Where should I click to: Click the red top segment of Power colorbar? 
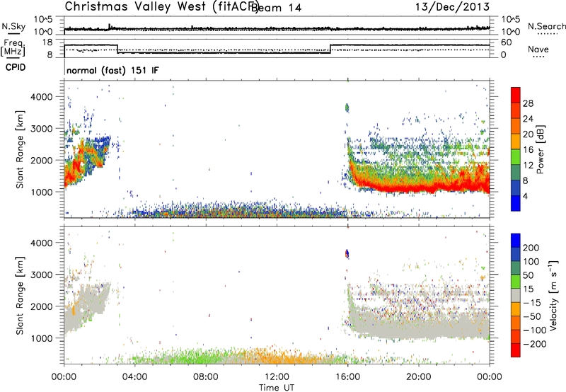516,95
